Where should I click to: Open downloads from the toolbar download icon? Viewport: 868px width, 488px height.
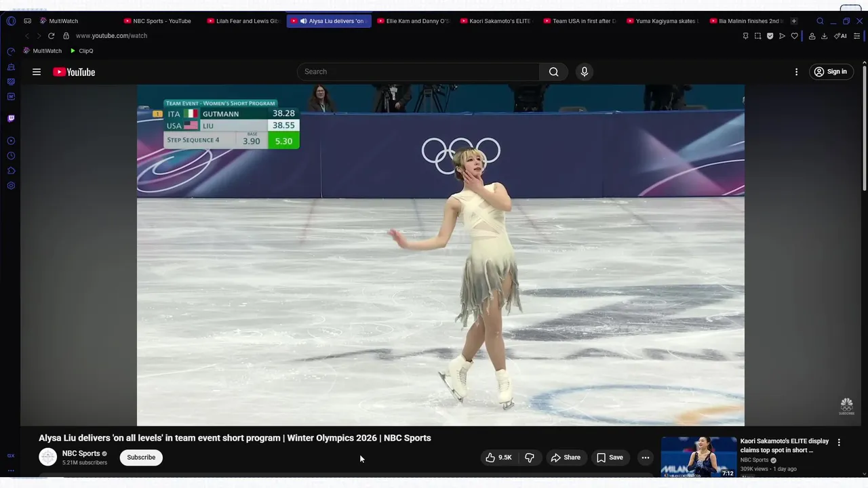coord(824,36)
